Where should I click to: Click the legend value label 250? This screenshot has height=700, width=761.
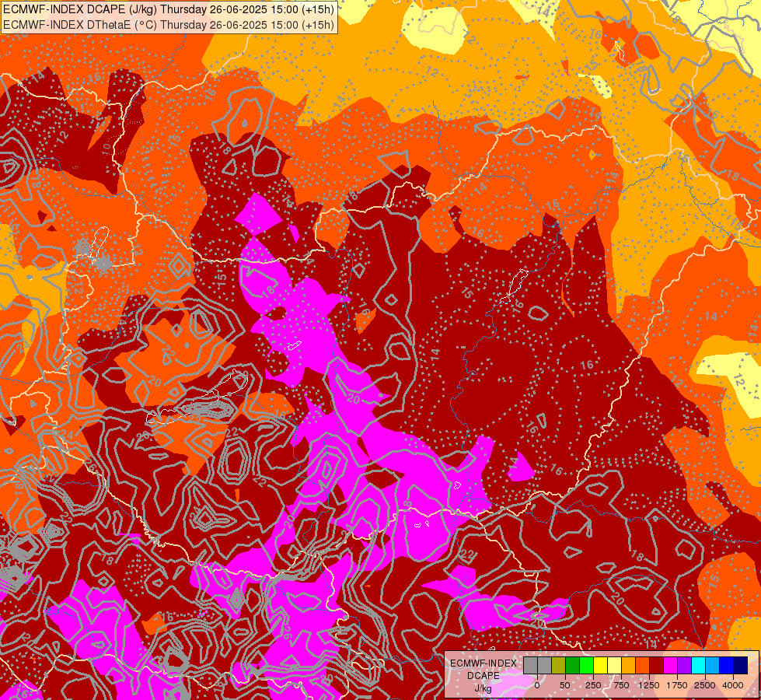593,685
